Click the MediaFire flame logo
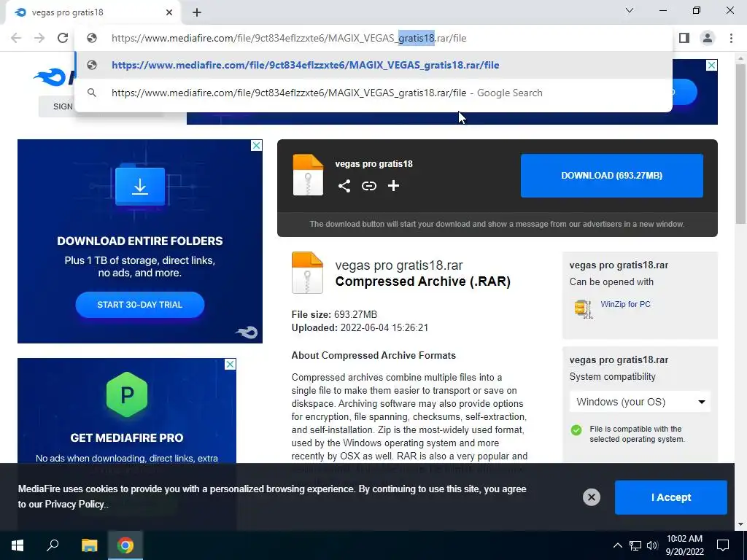Viewport: 747px width, 560px height. click(x=49, y=77)
